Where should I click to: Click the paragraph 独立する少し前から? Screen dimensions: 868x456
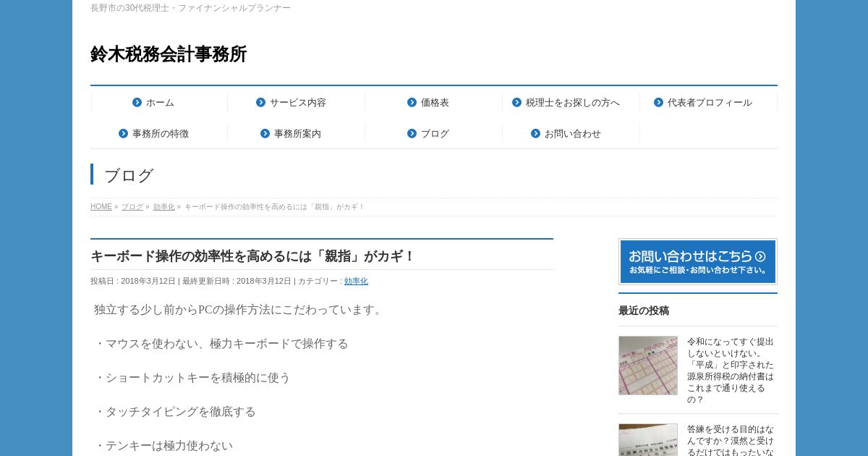pos(239,310)
